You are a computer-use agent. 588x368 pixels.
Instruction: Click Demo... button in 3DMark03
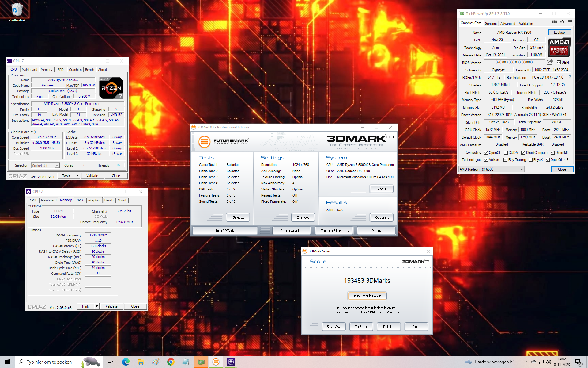coord(377,231)
